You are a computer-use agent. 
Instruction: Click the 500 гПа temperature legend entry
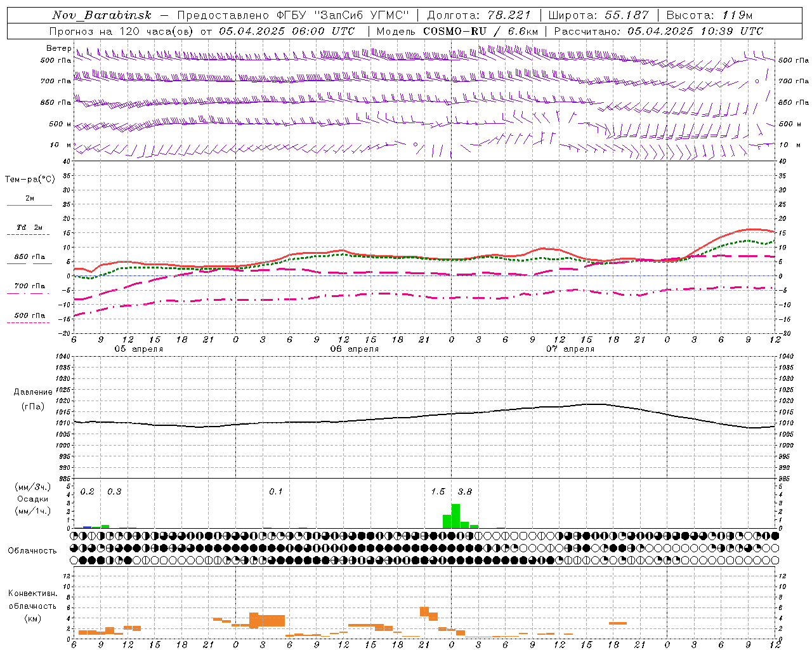pyautogui.click(x=30, y=315)
